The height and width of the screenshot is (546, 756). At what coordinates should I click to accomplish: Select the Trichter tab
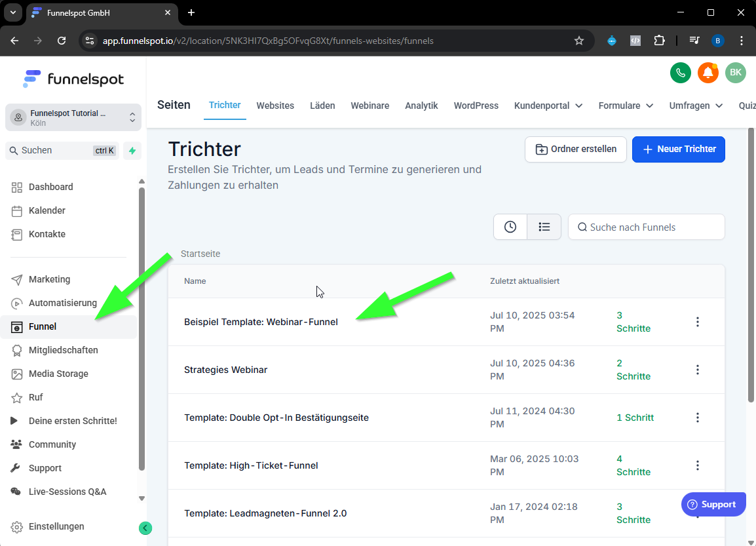click(x=225, y=105)
